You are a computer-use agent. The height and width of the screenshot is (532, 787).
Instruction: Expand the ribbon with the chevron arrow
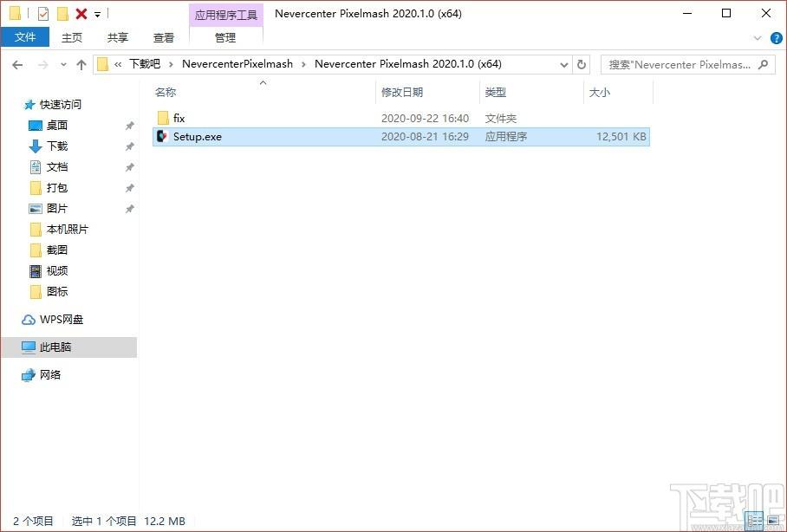click(758, 38)
